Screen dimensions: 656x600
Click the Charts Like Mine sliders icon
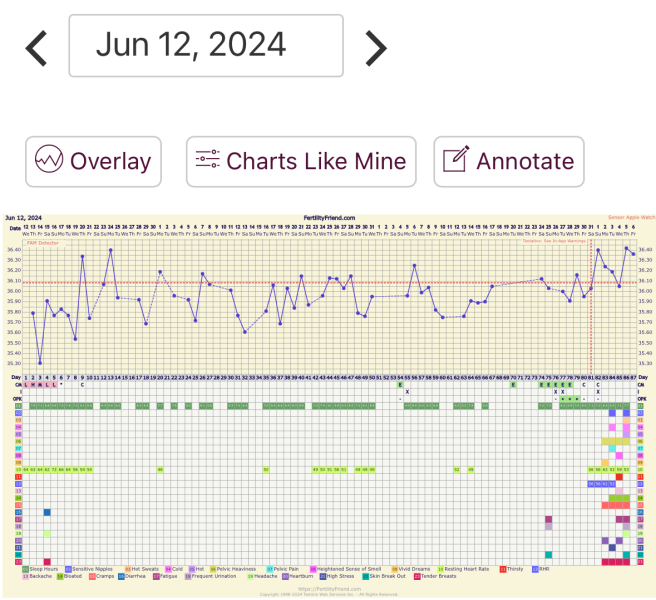pyautogui.click(x=207, y=161)
